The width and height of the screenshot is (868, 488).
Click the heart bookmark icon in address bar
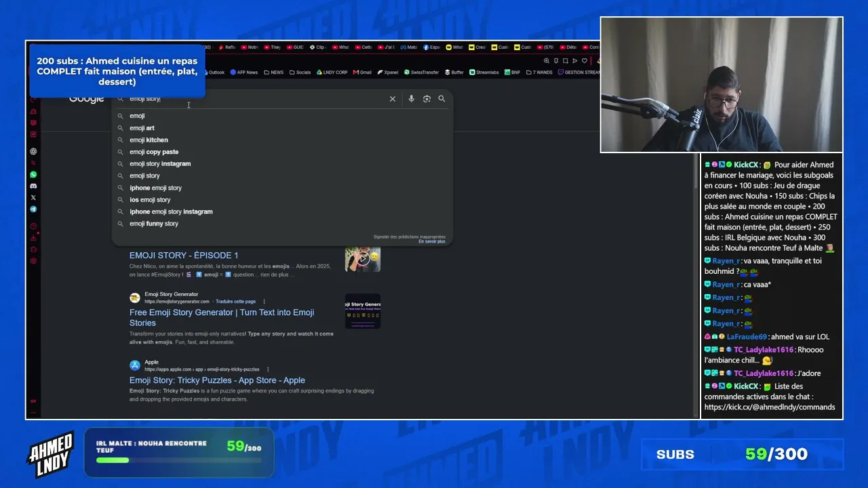coord(585,61)
